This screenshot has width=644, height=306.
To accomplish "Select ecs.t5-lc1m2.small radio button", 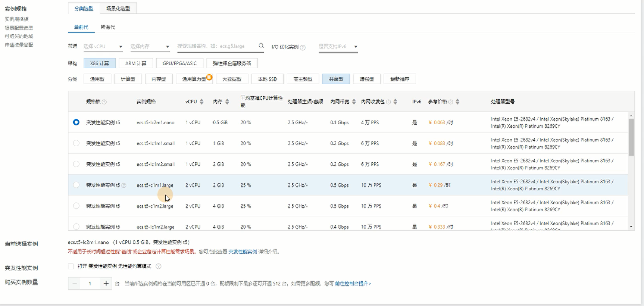I will pos(76,164).
